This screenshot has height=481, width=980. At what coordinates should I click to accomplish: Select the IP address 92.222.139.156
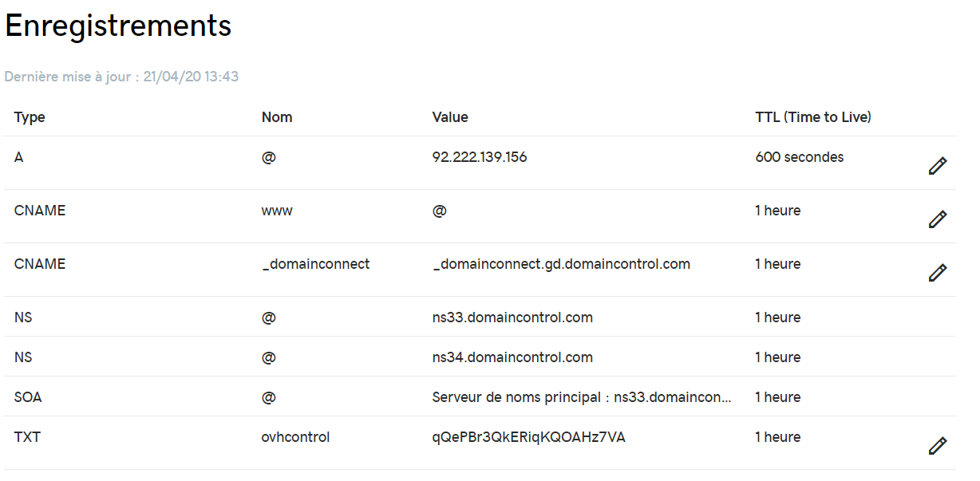coord(480,157)
